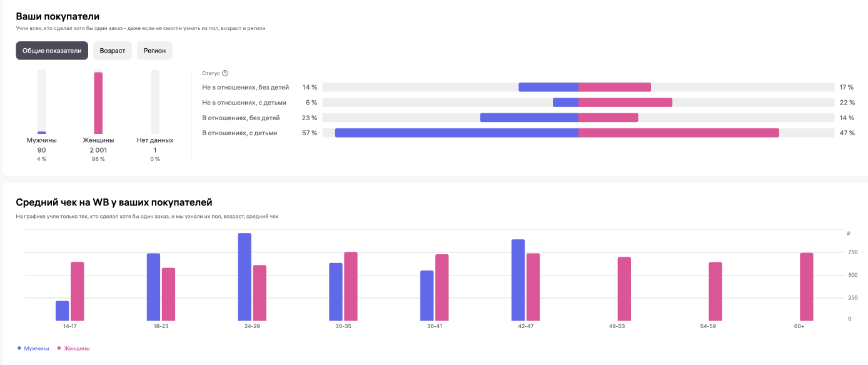
Task: Click the В отношениях, без детей label
Action: [241, 118]
